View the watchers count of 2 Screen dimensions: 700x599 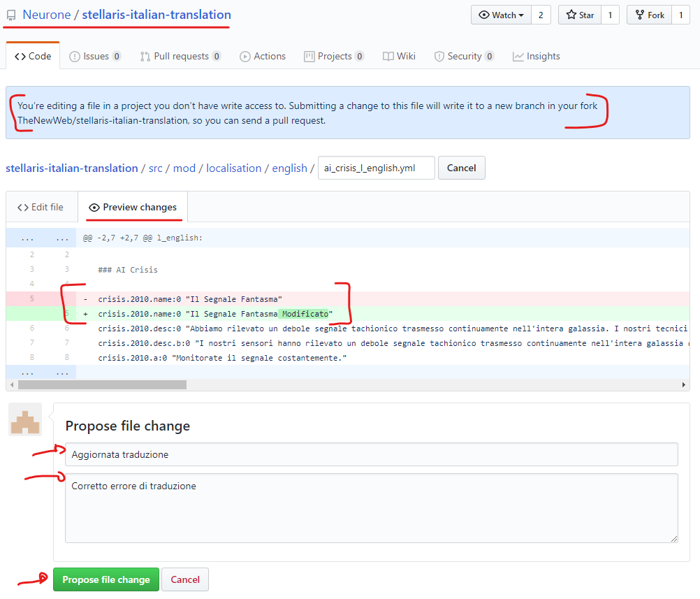pyautogui.click(x=541, y=15)
